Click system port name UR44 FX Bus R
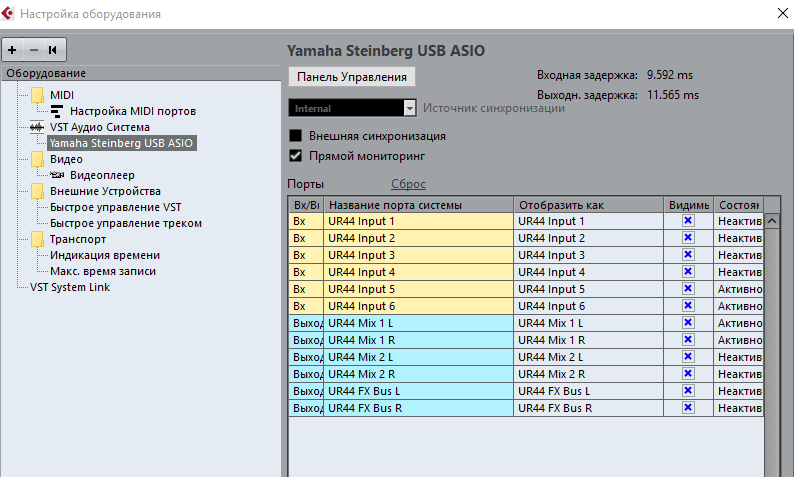 click(x=418, y=408)
